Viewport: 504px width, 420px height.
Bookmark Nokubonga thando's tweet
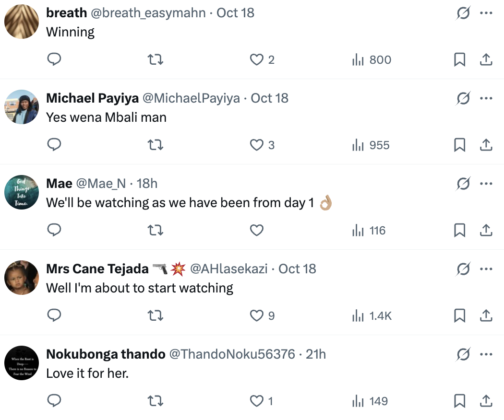(459, 401)
